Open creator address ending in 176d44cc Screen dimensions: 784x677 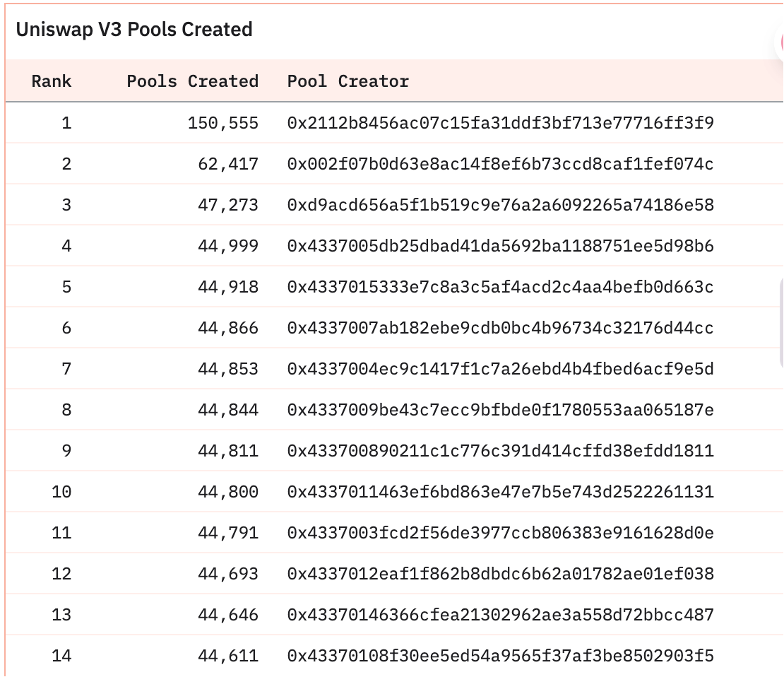(500, 328)
